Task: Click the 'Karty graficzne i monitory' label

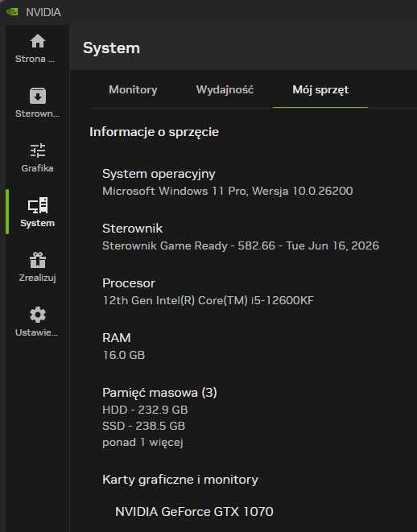Action: pos(180,480)
